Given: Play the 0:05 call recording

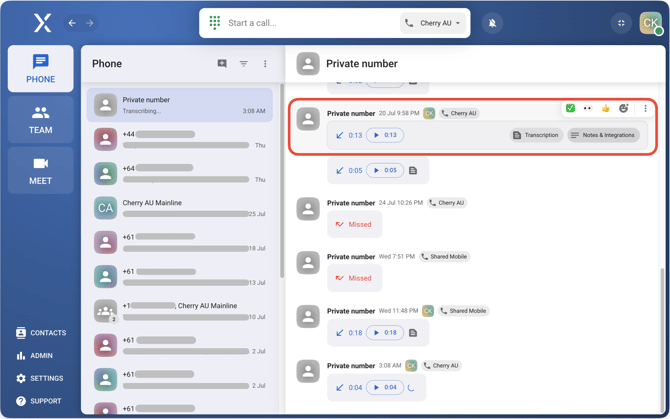Looking at the screenshot, I should coord(385,170).
